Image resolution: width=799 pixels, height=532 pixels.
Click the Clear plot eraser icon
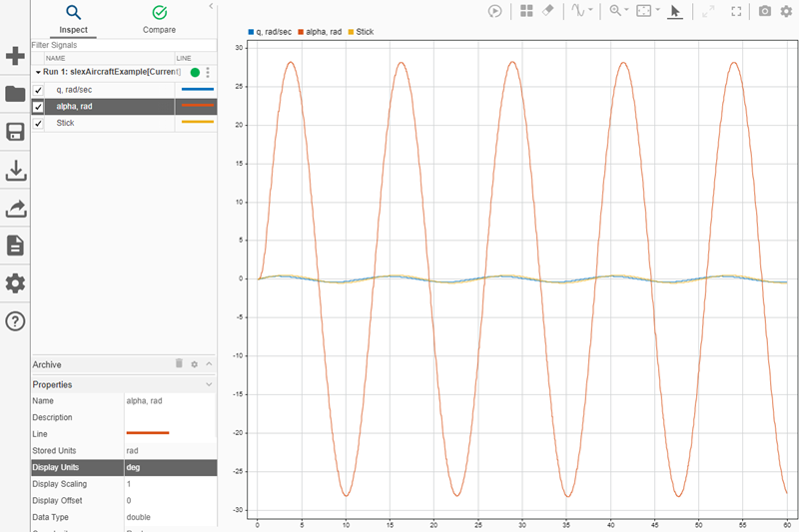pyautogui.click(x=547, y=11)
